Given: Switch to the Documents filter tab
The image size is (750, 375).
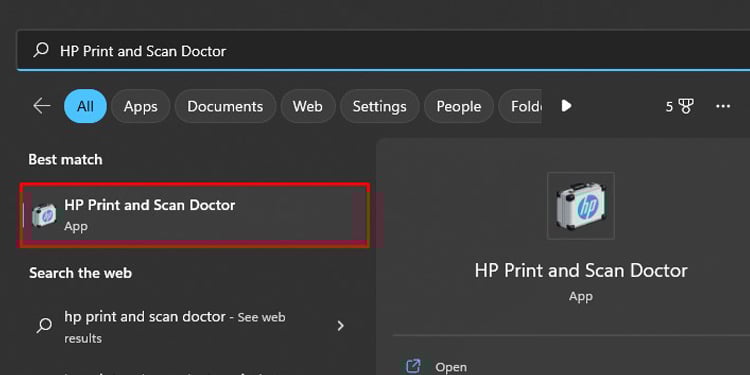Looking at the screenshot, I should point(225,106).
